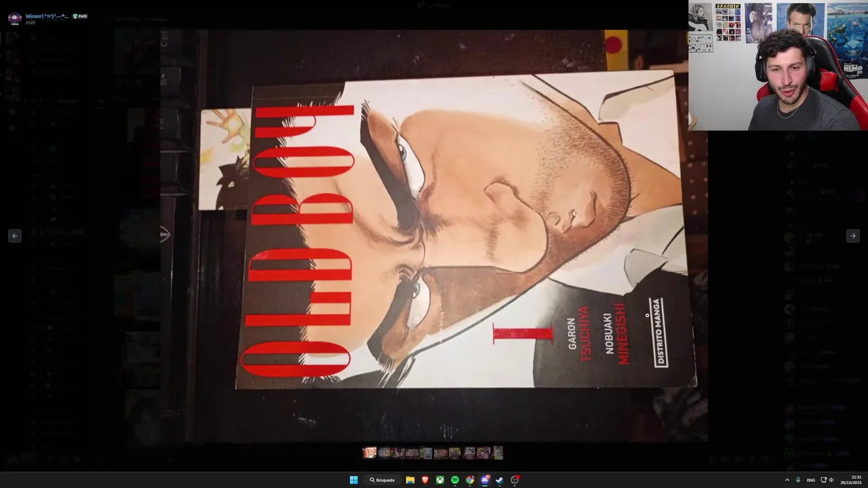Image resolution: width=868 pixels, height=488 pixels.
Task: Click the PatO server tag badge
Action: tap(80, 16)
